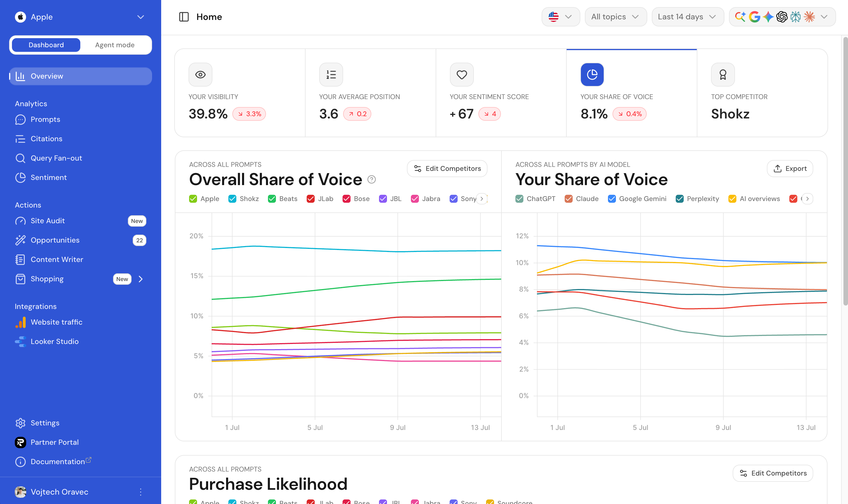Viewport: 848px width, 504px height.
Task: Click the Shopping bag icon
Action: (21, 279)
